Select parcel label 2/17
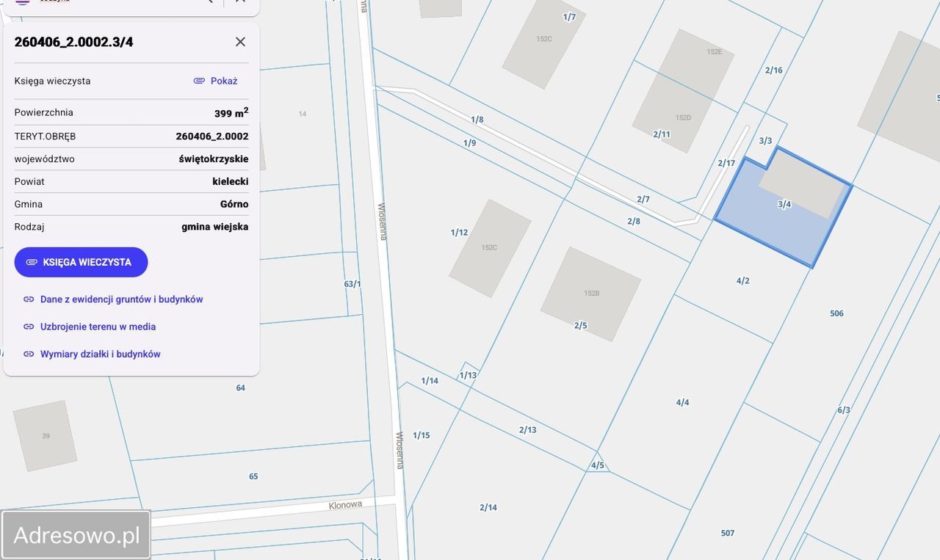Image resolution: width=940 pixels, height=560 pixels. tap(726, 163)
